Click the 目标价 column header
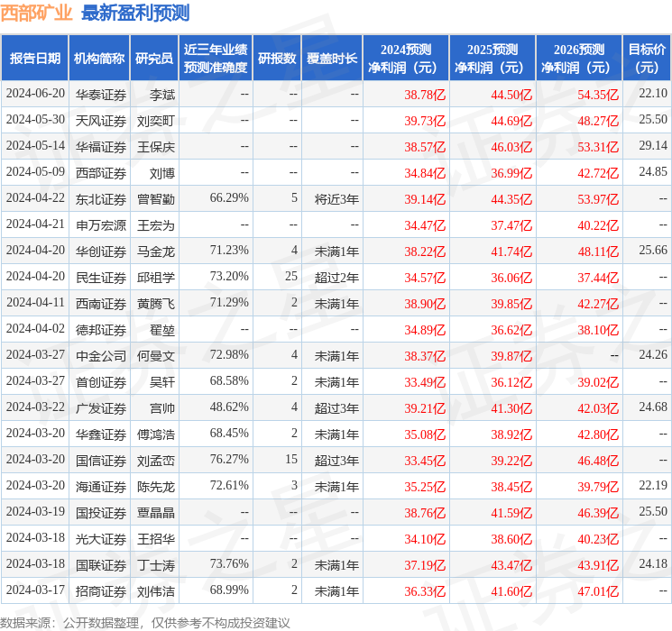 point(647,59)
